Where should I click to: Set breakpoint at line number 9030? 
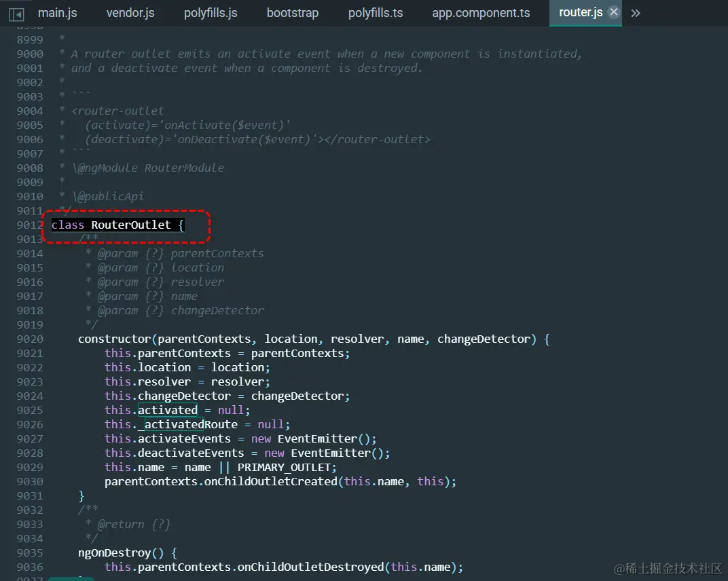[x=30, y=482]
